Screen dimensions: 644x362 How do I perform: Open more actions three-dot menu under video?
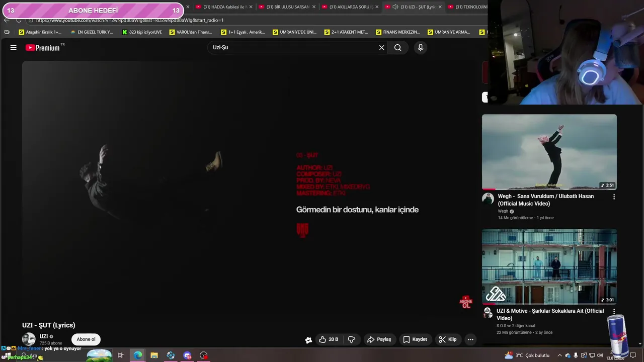click(x=470, y=339)
